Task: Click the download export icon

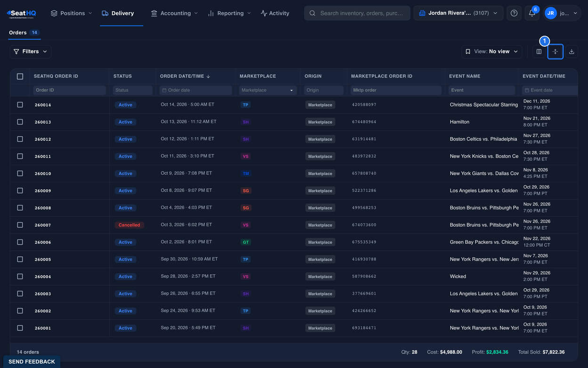Action: pos(572,51)
